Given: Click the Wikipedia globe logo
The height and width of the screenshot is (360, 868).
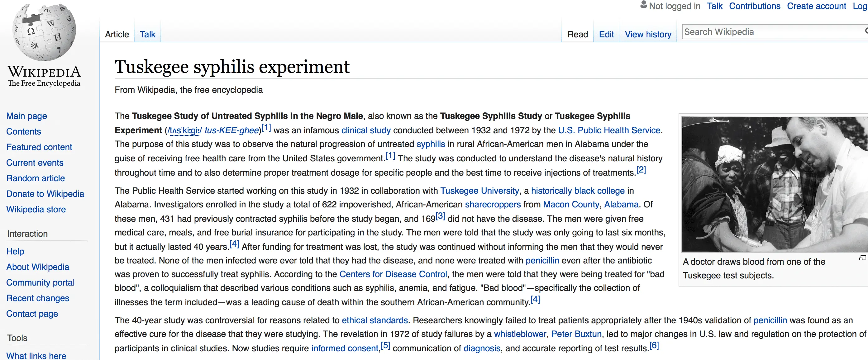Looking at the screenshot, I should tap(44, 32).
